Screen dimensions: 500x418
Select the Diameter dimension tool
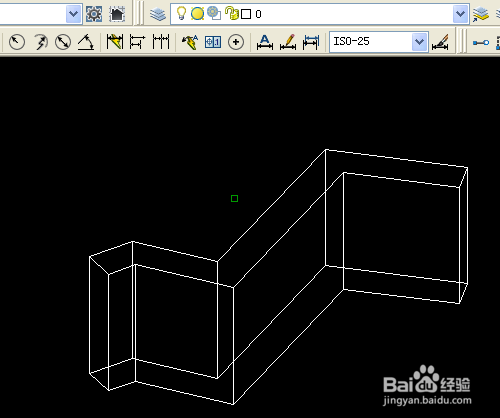63,42
